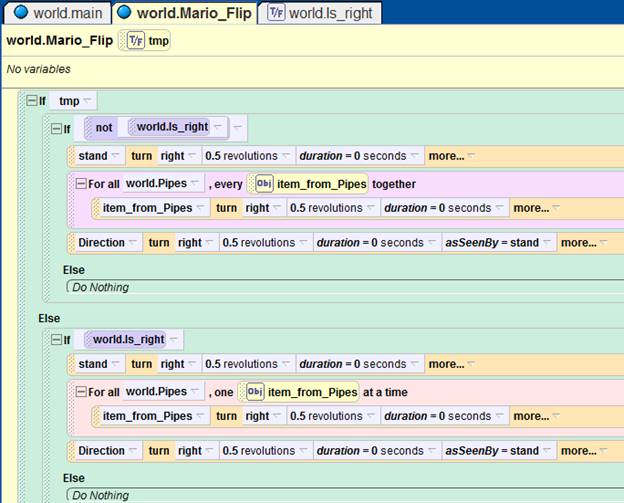The image size is (624, 503).
Task: Open the world.Is_right tab
Action: pyautogui.click(x=320, y=13)
